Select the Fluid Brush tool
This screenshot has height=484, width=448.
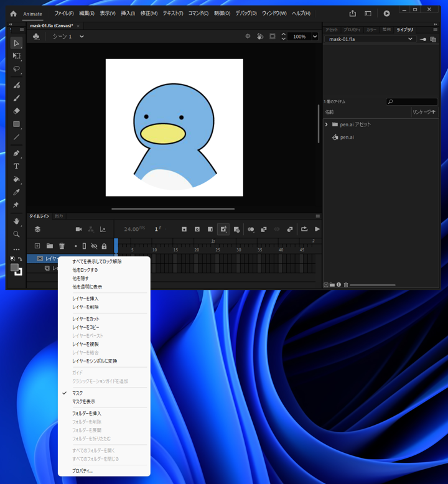point(16,85)
